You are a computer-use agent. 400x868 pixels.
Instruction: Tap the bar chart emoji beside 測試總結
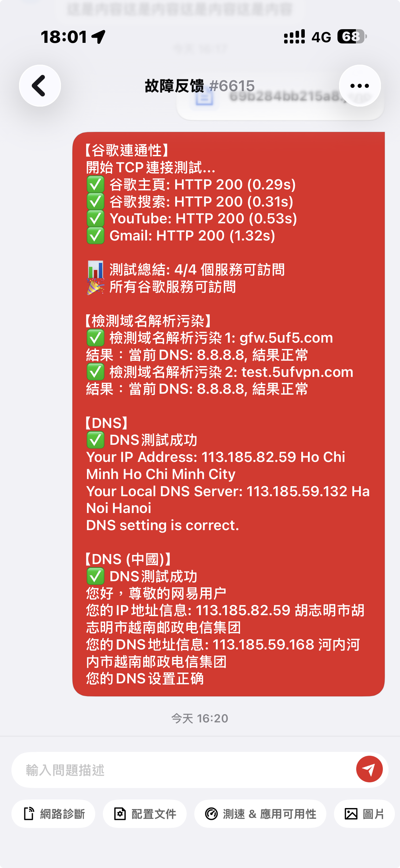(x=96, y=270)
